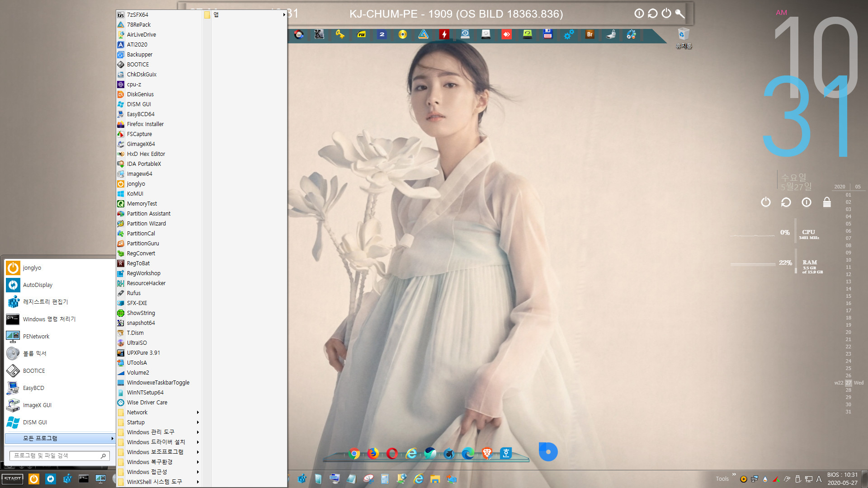868x488 pixels.
Task: Open PENetwork from start menu
Action: pos(60,337)
